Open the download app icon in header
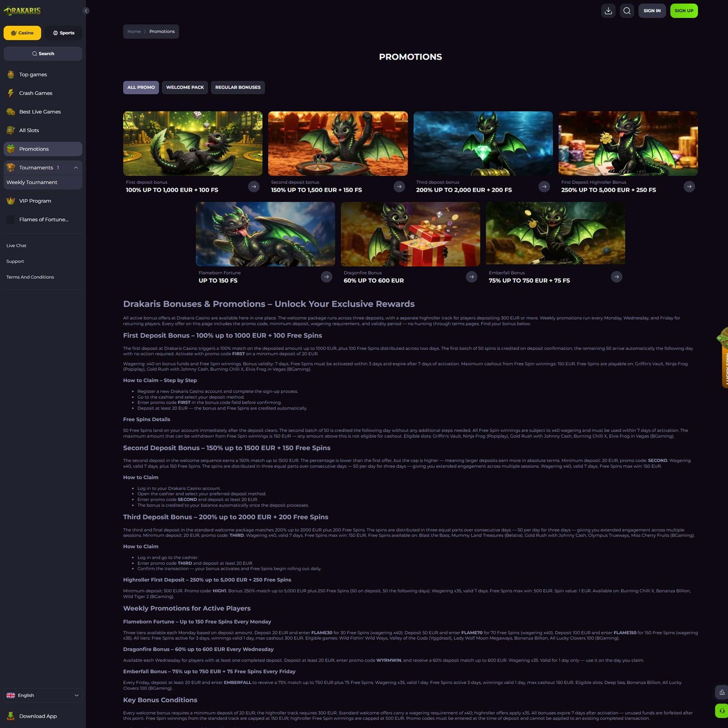728x728 pixels. (x=608, y=11)
